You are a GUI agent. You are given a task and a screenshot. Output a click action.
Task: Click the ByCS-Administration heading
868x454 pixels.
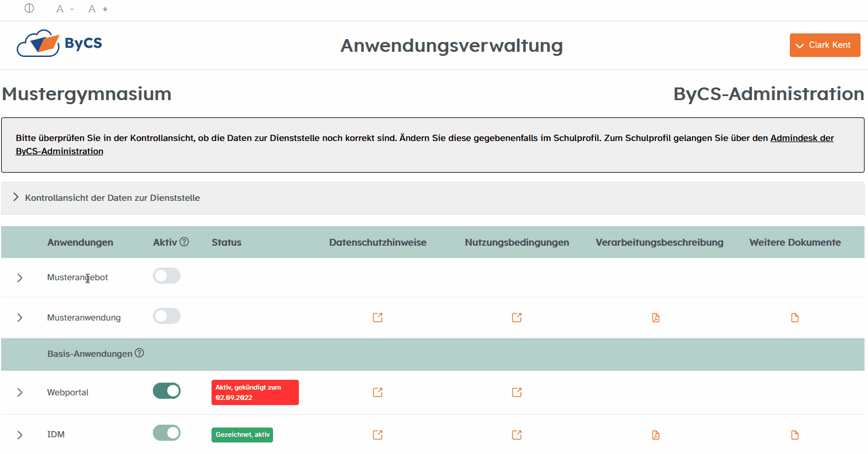[769, 94]
